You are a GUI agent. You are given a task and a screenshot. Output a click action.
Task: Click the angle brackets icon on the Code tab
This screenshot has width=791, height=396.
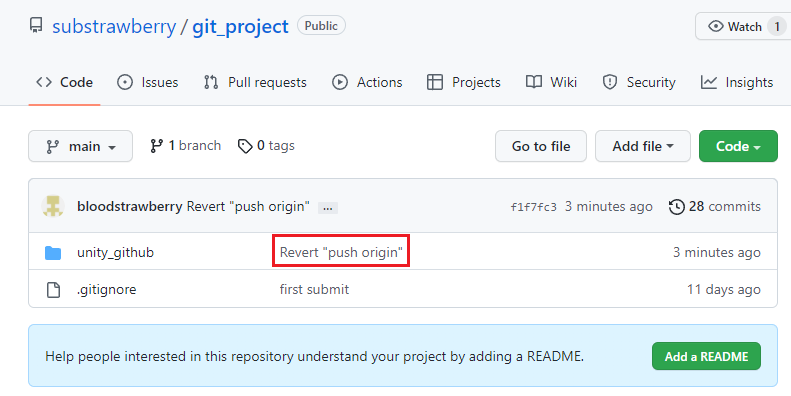(x=44, y=82)
